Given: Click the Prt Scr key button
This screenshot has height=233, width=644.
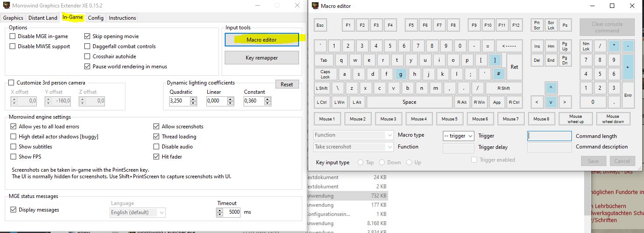Looking at the screenshot, I should pos(537,25).
